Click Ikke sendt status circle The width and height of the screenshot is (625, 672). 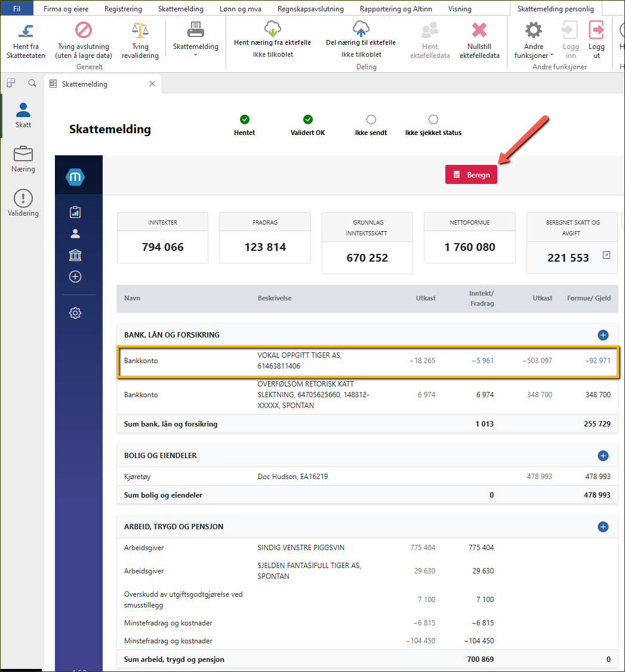pyautogui.click(x=371, y=119)
